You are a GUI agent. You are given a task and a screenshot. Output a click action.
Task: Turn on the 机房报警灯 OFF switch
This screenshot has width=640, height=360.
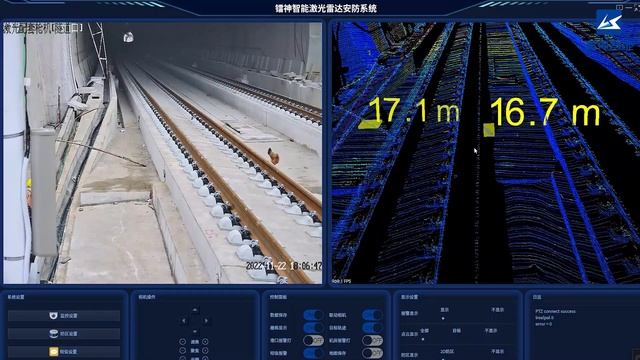(372, 340)
